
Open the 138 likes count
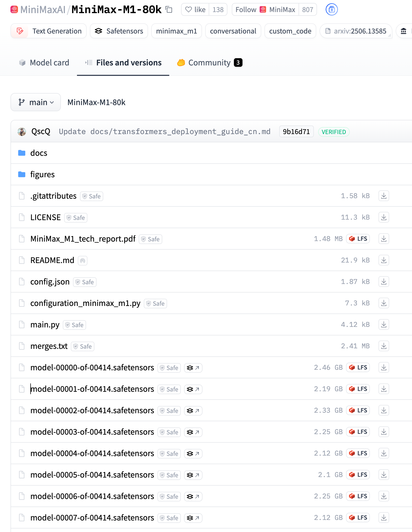(x=218, y=10)
